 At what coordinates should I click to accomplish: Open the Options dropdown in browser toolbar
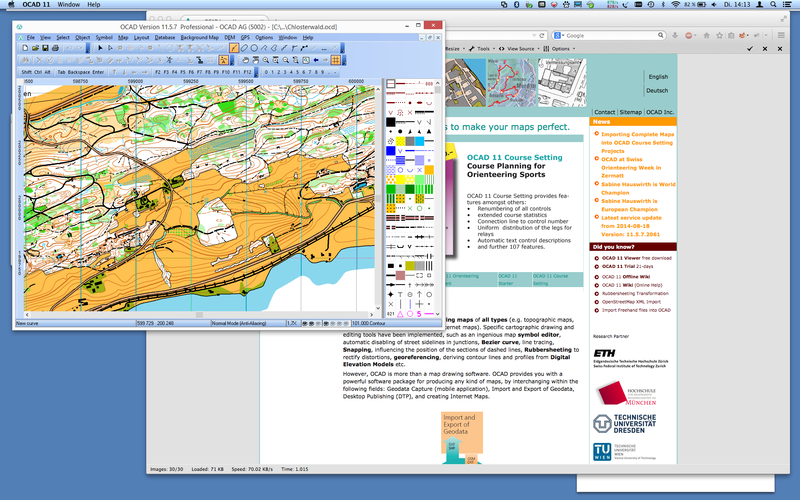[559, 48]
